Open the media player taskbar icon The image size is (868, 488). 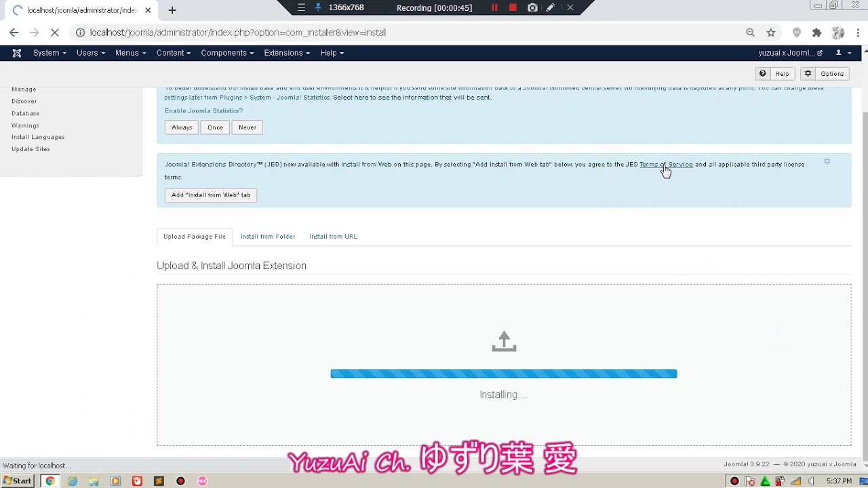point(115,481)
